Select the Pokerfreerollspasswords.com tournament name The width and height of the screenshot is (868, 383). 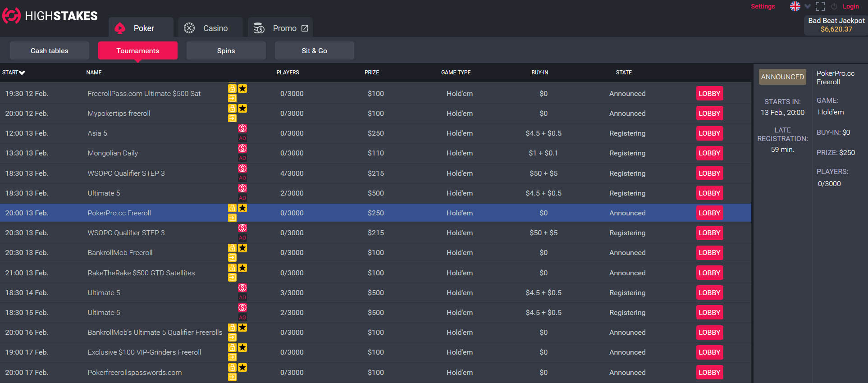coord(135,373)
